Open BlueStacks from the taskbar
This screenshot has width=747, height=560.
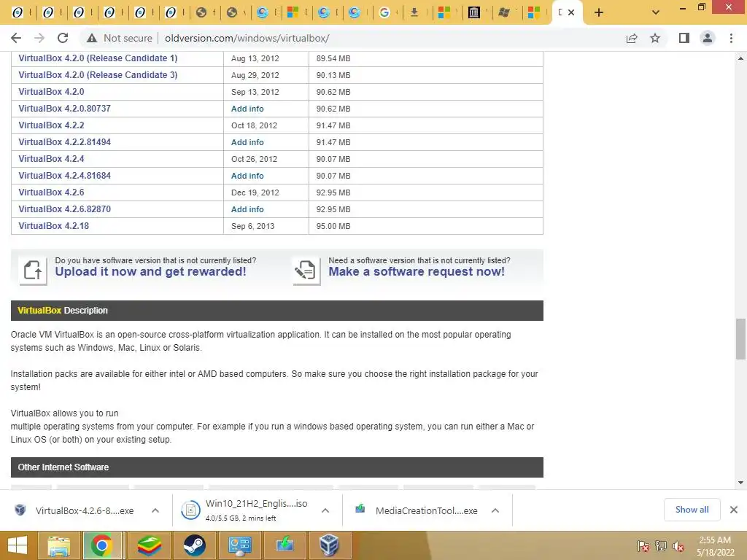(149, 545)
